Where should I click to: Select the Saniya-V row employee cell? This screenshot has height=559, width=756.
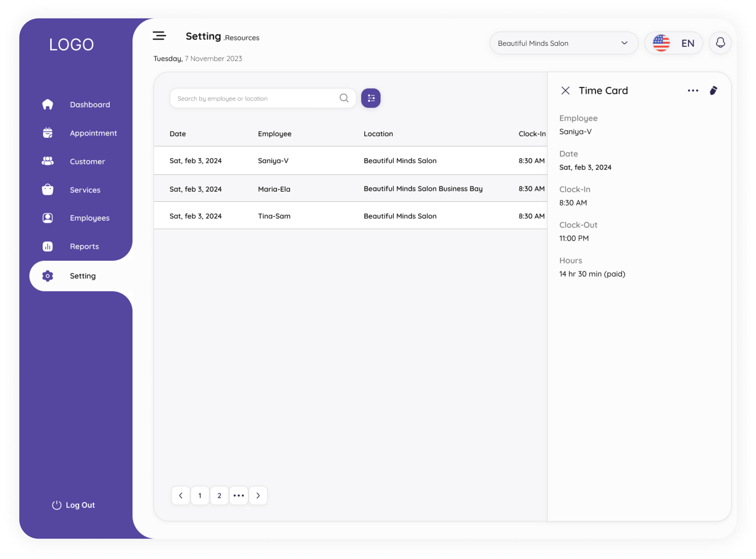point(273,161)
